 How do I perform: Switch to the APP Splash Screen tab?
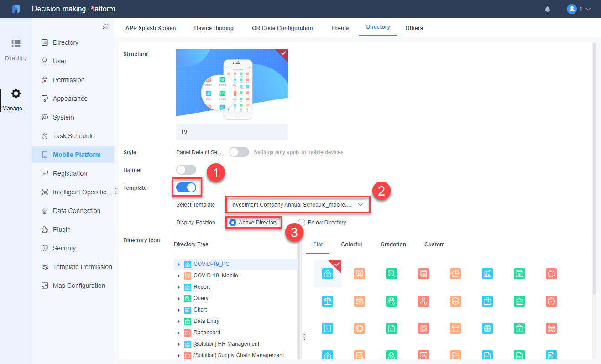click(151, 28)
